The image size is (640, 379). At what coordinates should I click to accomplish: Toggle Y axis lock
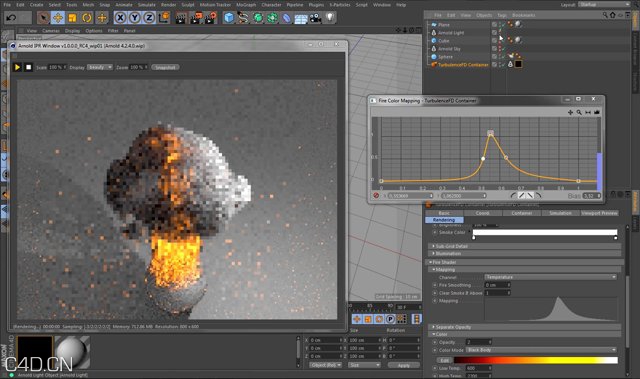[134, 18]
